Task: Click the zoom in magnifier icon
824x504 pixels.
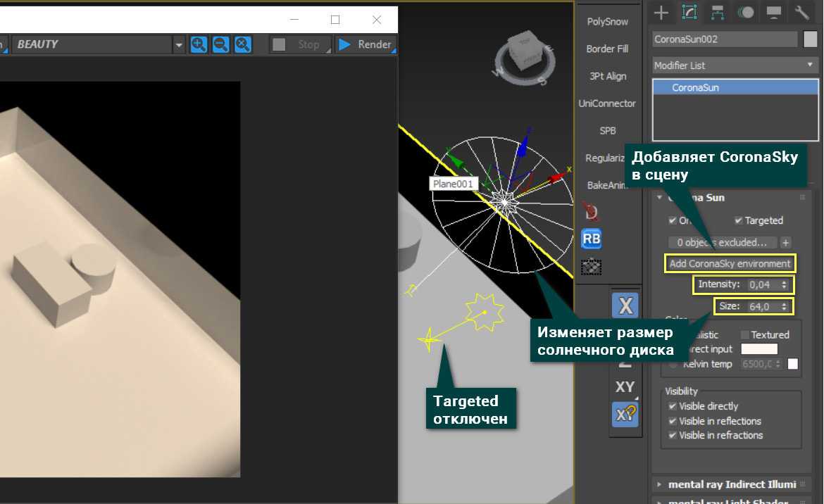Action: pos(199,44)
